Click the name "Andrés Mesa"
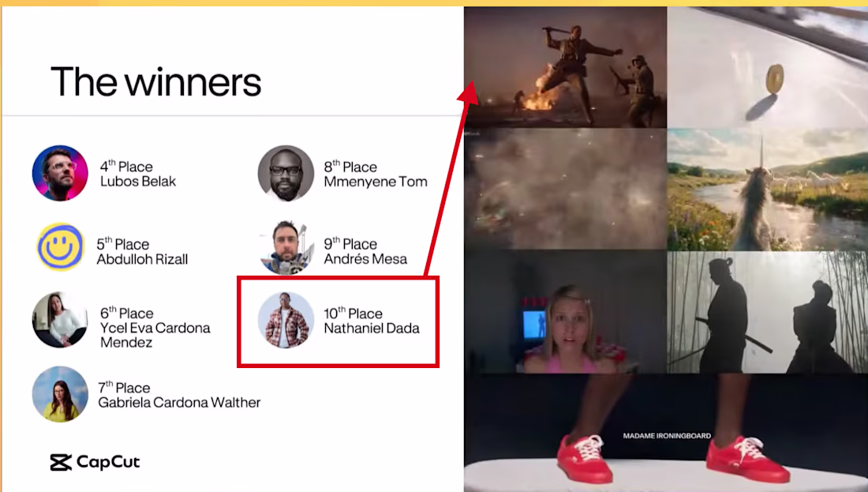 (365, 259)
